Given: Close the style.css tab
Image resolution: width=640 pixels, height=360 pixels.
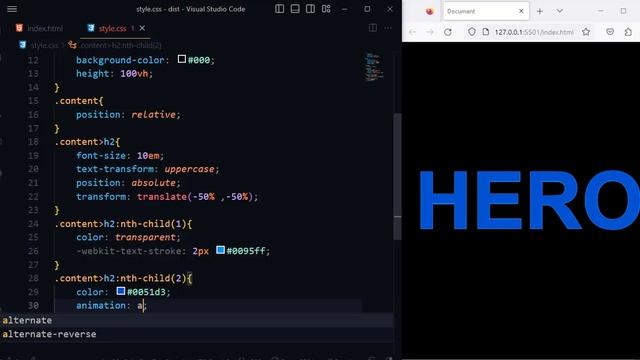Looking at the screenshot, I should [x=142, y=28].
